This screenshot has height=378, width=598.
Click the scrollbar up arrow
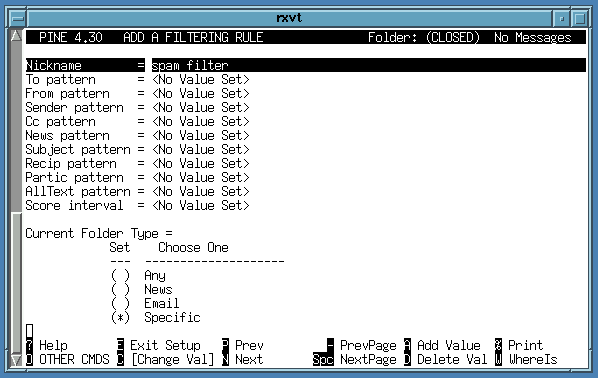pos(16,35)
